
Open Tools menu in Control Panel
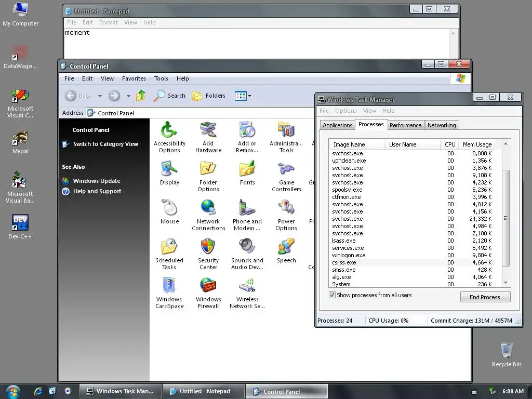pyautogui.click(x=161, y=78)
